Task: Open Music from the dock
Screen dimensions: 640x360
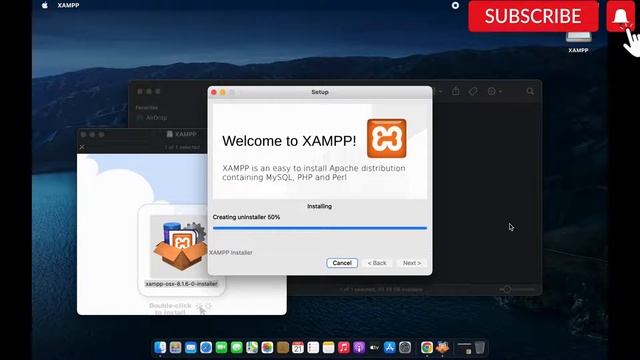Action: tap(344, 347)
